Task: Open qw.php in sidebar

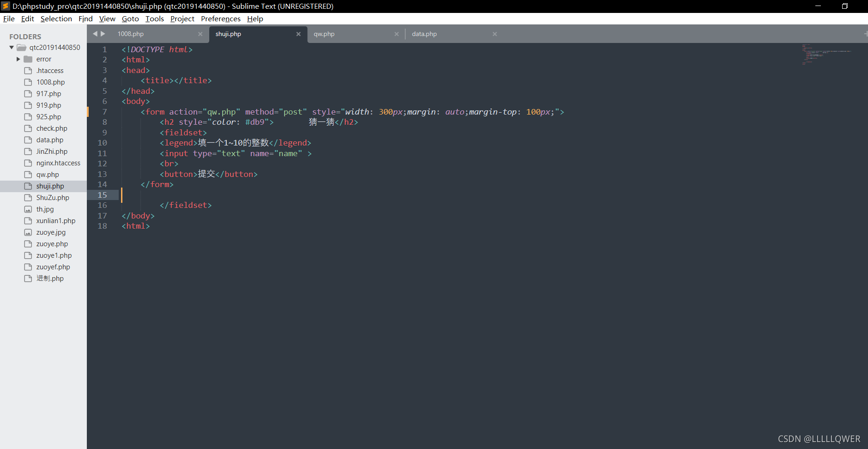Action: pyautogui.click(x=48, y=174)
